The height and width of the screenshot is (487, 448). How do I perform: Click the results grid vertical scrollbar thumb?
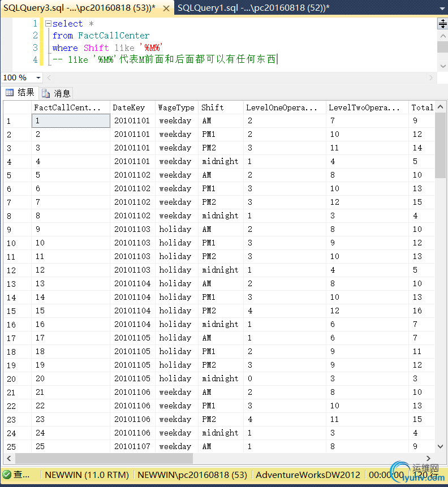point(440,145)
